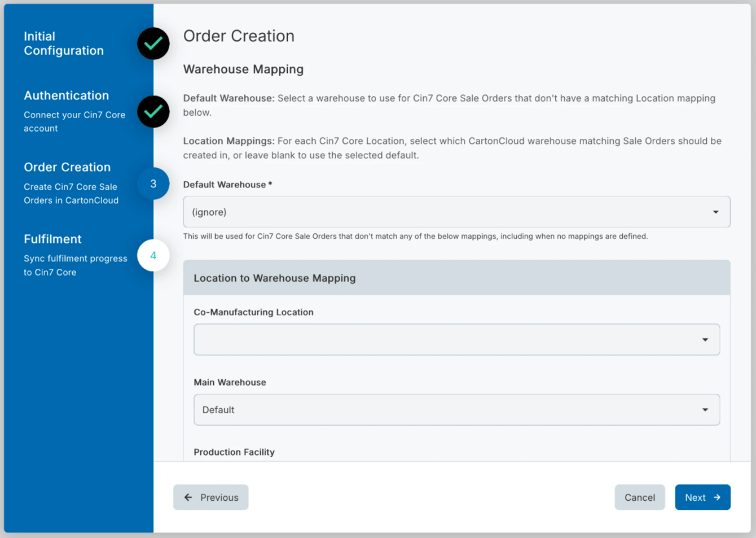Select the Order Creation step label
This screenshot has width=756, height=538.
click(67, 167)
